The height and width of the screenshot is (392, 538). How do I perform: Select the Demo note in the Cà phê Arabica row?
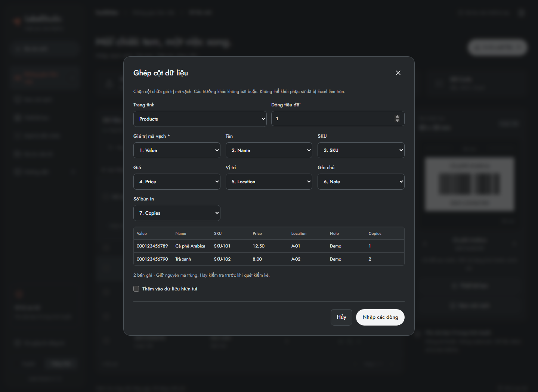click(x=336, y=246)
